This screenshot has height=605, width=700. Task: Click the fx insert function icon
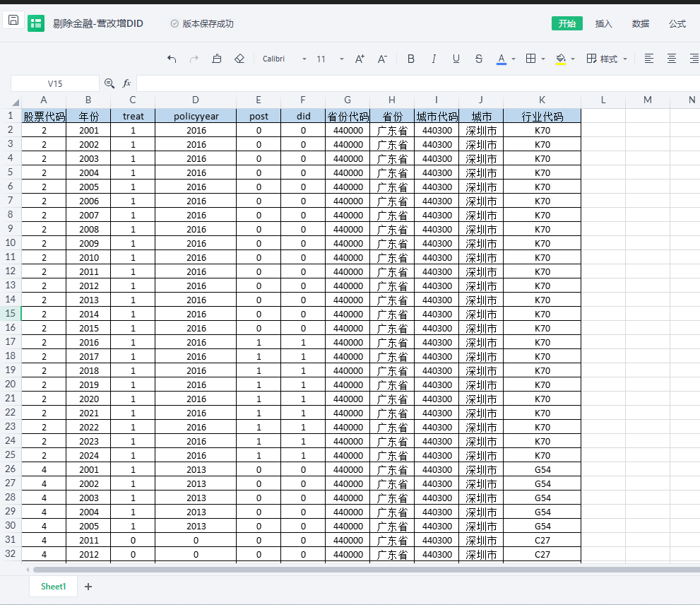[127, 83]
